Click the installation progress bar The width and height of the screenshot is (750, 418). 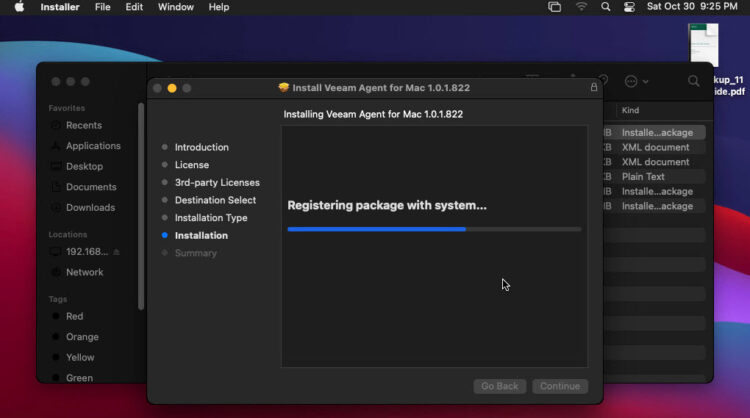pos(434,230)
